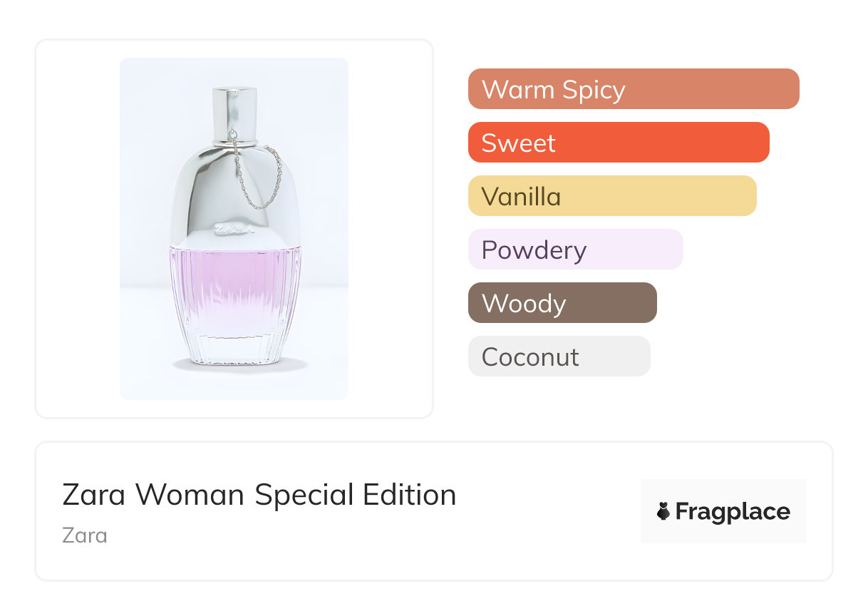Click the small jewel charm at bottle neck

click(x=235, y=135)
